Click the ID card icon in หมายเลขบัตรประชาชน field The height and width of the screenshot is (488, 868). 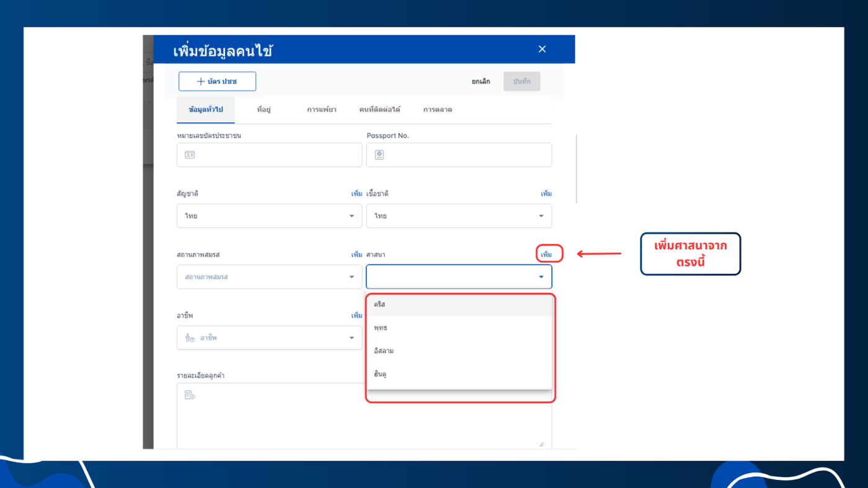pyautogui.click(x=190, y=155)
